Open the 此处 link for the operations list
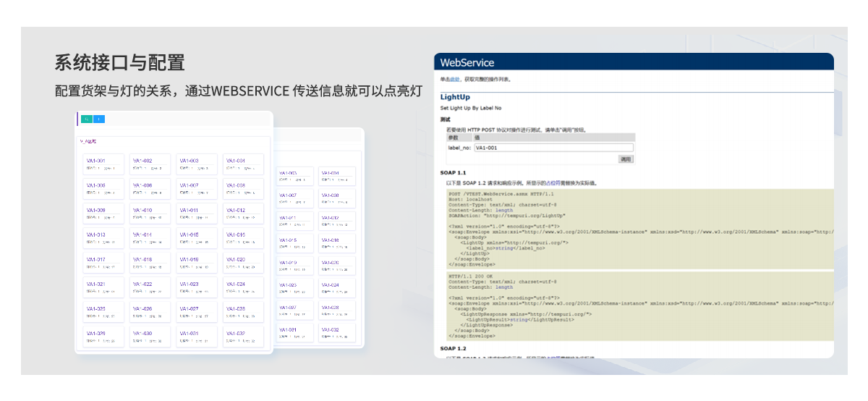Viewport: 868px width, 401px height. coord(454,79)
